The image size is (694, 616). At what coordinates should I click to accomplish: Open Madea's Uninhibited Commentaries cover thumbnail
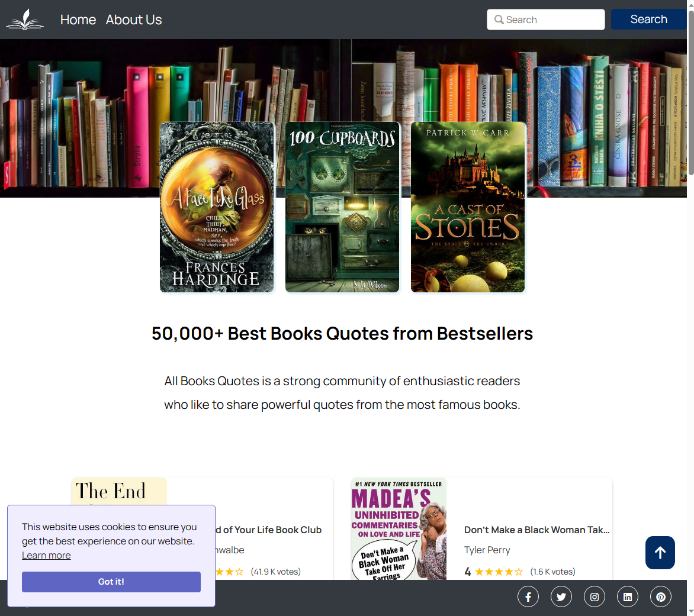coord(399,528)
